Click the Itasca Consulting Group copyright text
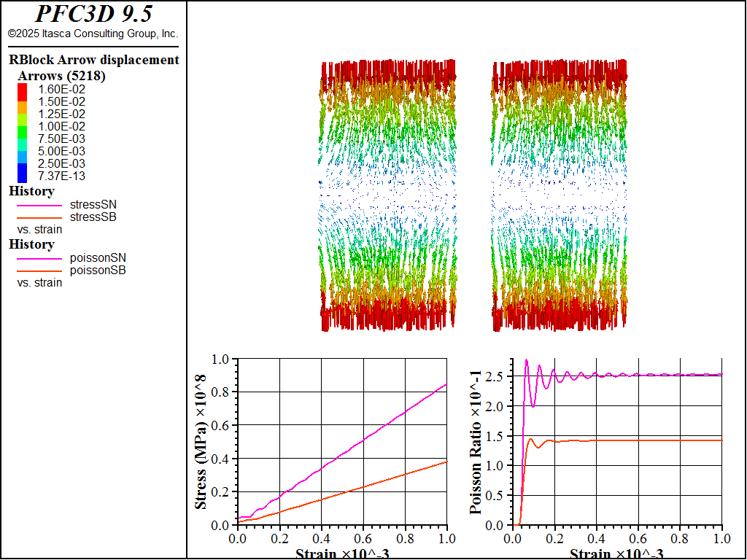The width and height of the screenshot is (747, 560). coord(93,34)
